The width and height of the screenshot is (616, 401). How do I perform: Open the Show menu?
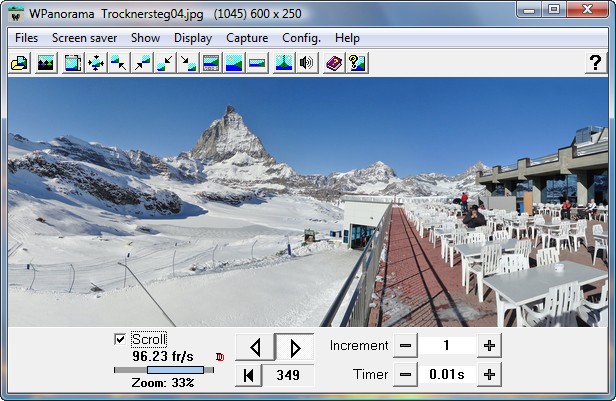pyautogui.click(x=145, y=38)
